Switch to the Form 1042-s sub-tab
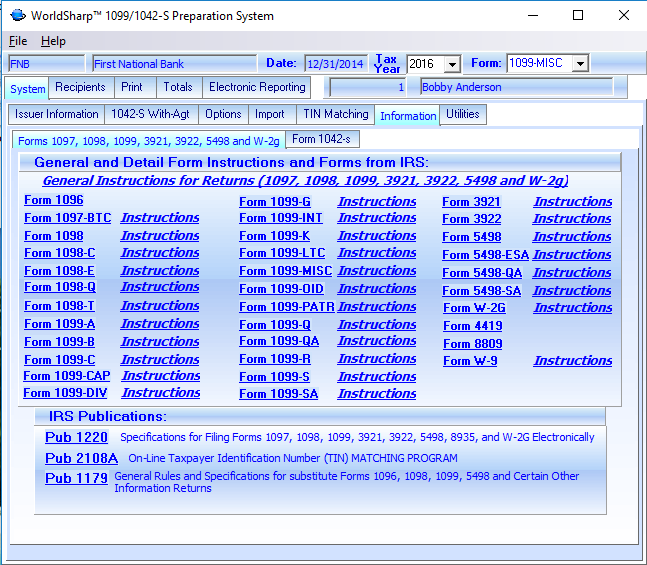Image resolution: width=647 pixels, height=565 pixels. [x=320, y=140]
